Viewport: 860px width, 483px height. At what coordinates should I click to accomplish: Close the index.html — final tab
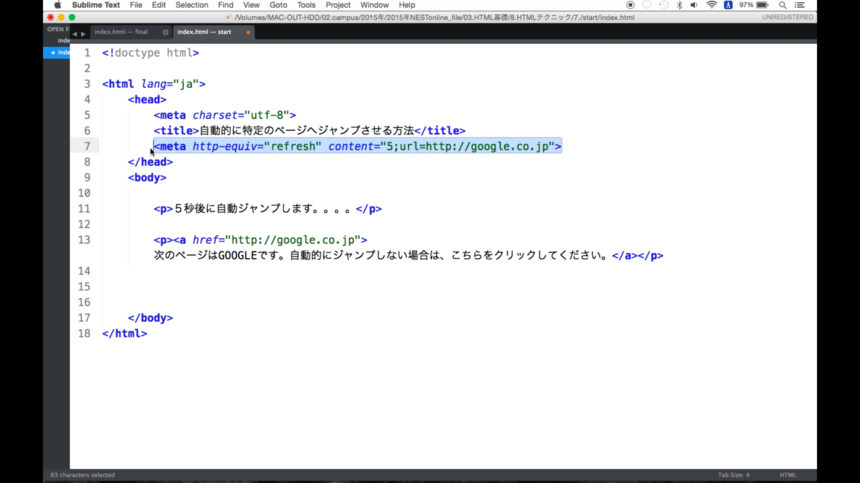point(165,32)
